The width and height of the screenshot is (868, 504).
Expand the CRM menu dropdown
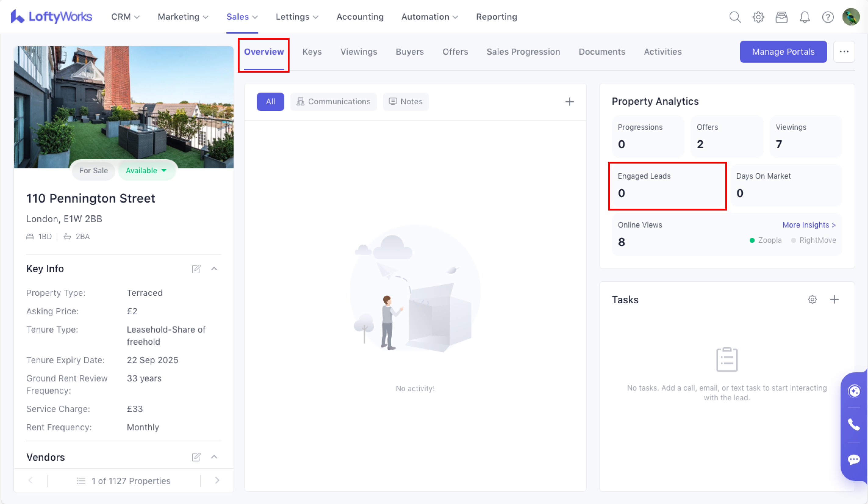click(125, 17)
